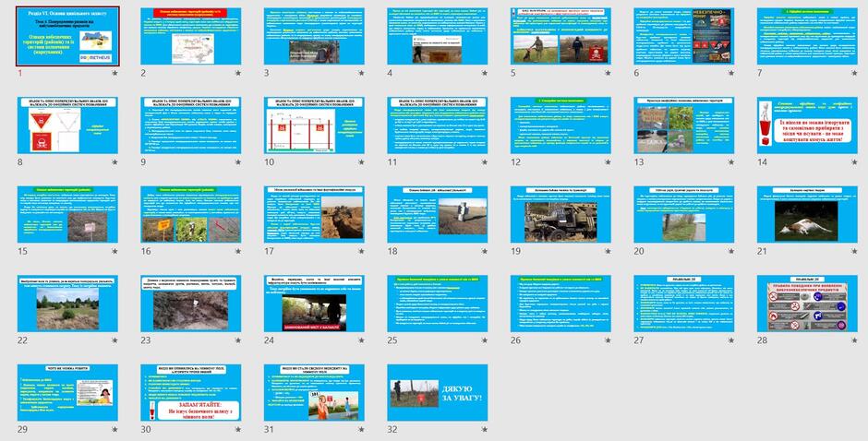Click the star icon under slide 2
The image size is (868, 441).
(x=238, y=73)
